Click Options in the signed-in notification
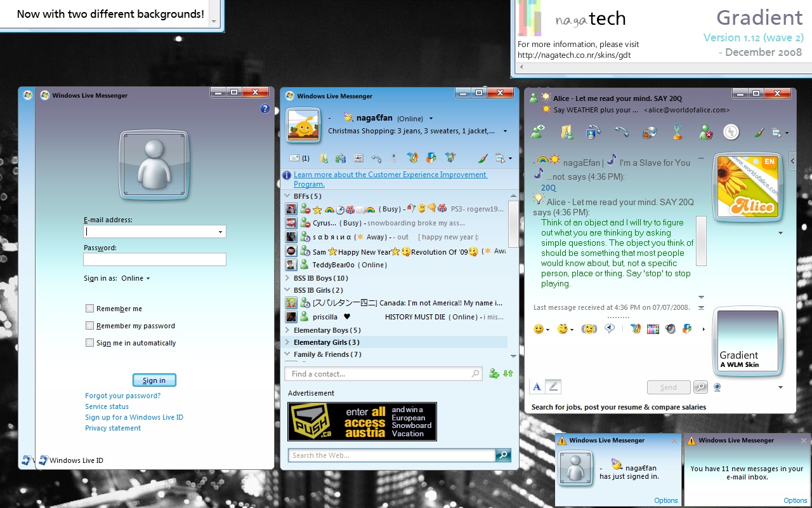812x508 pixels. [x=666, y=500]
